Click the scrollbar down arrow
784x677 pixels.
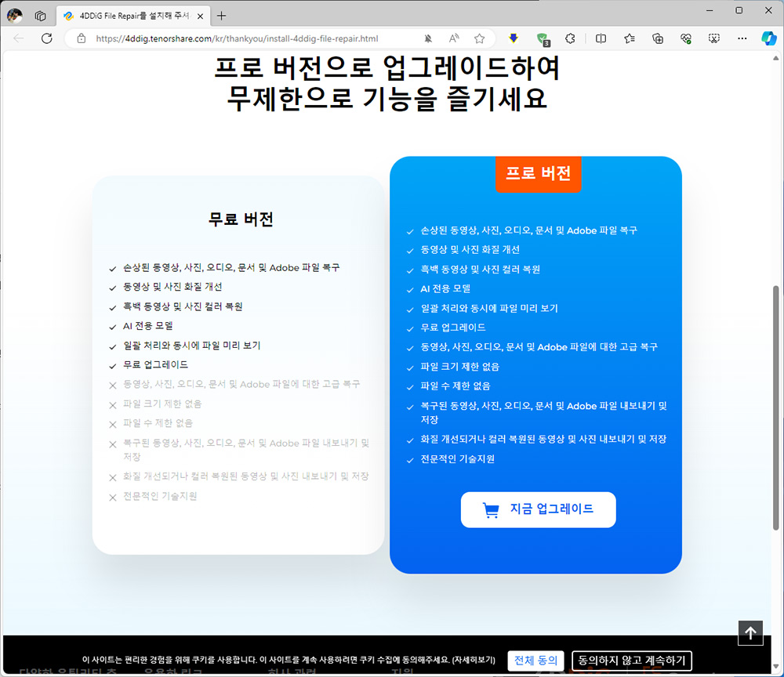tap(775, 667)
